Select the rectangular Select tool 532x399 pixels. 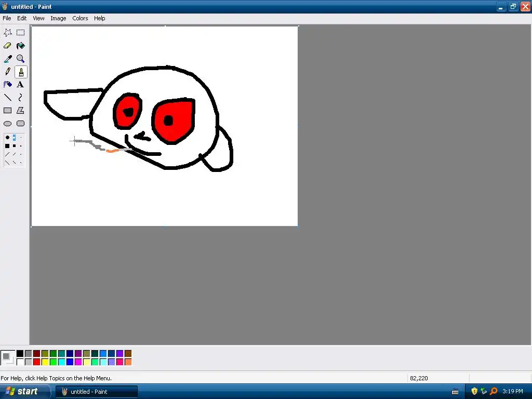pyautogui.click(x=21, y=33)
